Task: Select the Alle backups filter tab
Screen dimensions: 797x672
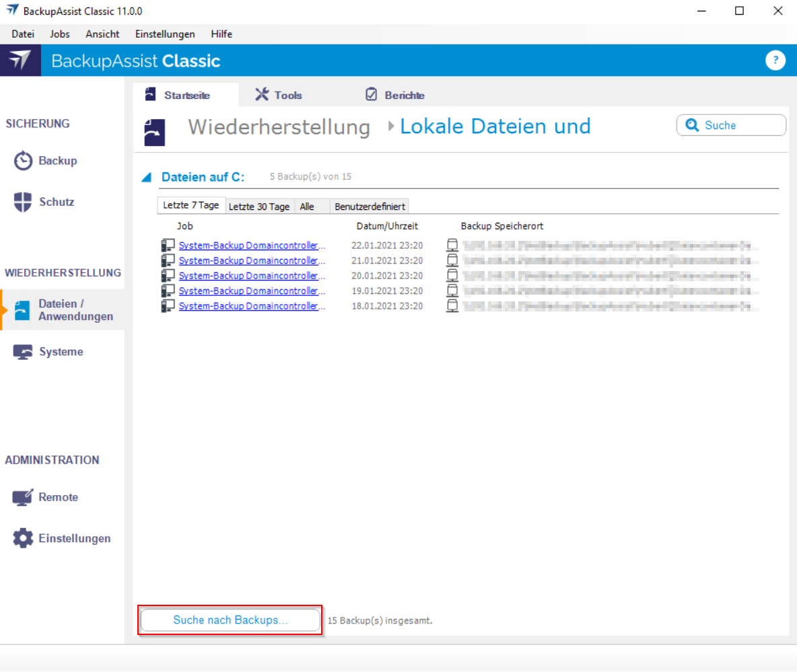Action: click(x=307, y=207)
